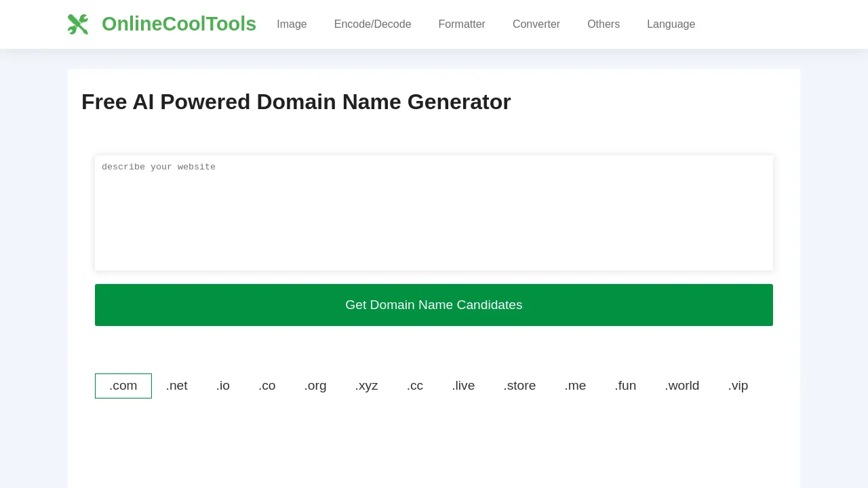Open the Others tools dropdown
Viewport: 868px width, 488px height.
click(x=603, y=24)
